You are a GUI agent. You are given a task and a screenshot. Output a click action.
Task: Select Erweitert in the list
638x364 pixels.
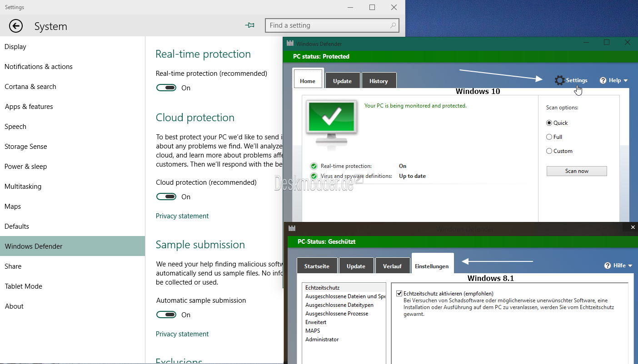pyautogui.click(x=344, y=322)
